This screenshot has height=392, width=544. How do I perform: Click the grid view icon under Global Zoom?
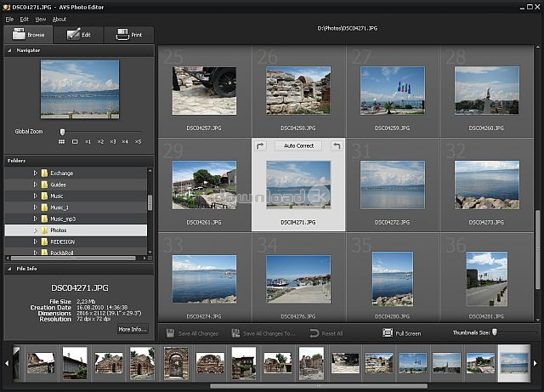pos(62,141)
